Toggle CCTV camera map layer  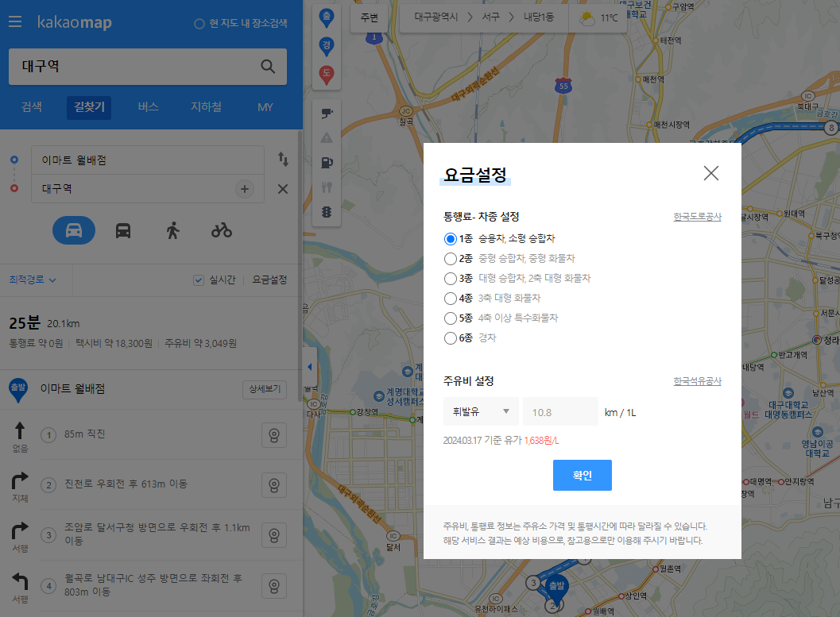(327, 113)
